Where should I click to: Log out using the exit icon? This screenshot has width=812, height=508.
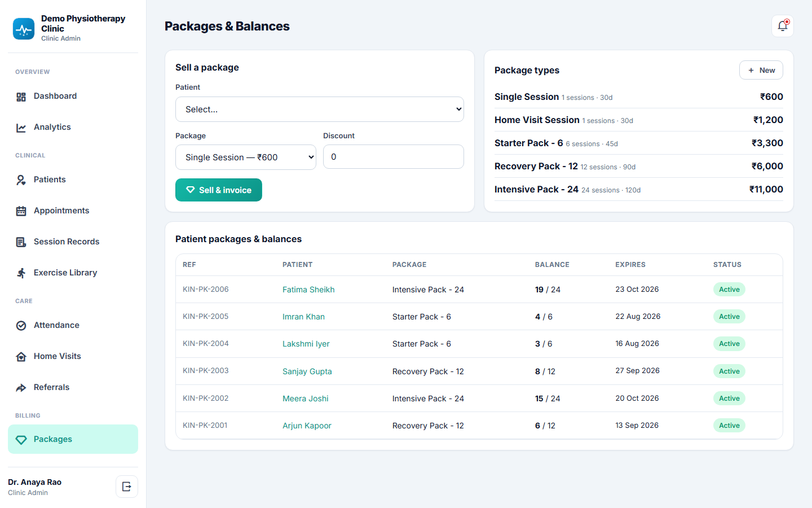pos(127,487)
